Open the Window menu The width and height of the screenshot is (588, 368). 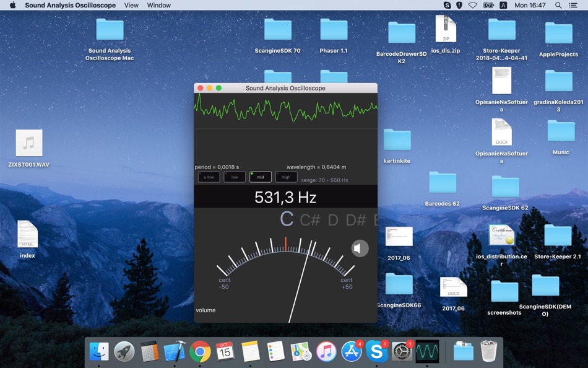(x=159, y=5)
